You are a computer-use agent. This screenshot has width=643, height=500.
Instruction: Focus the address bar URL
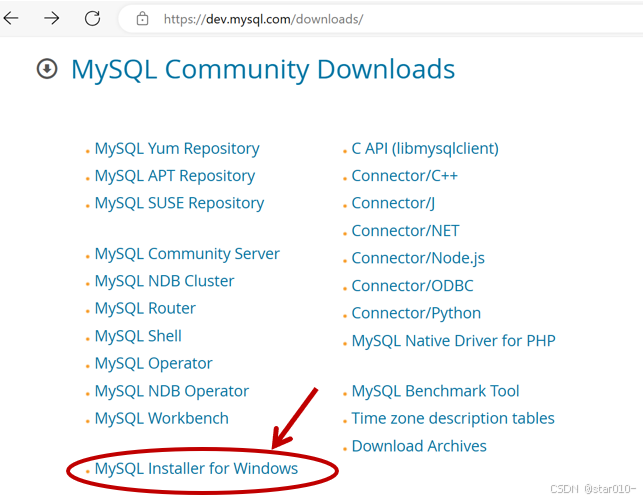click(x=263, y=19)
